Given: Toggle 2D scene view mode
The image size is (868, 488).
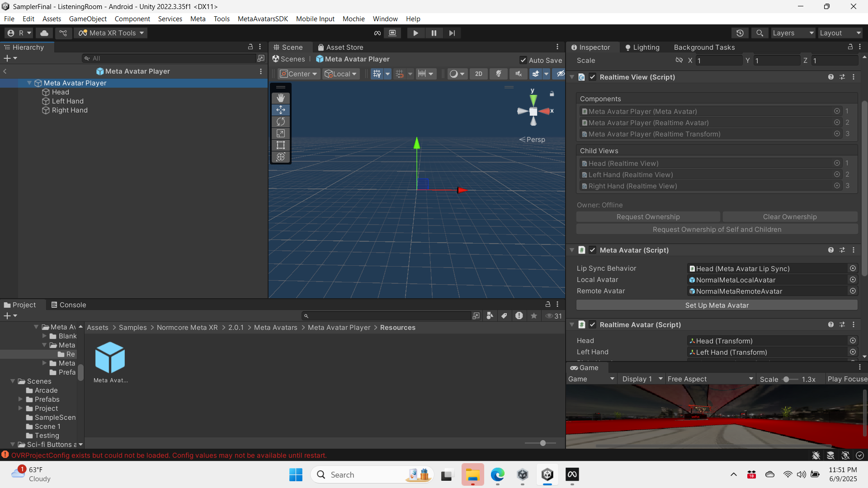Looking at the screenshot, I should 479,74.
